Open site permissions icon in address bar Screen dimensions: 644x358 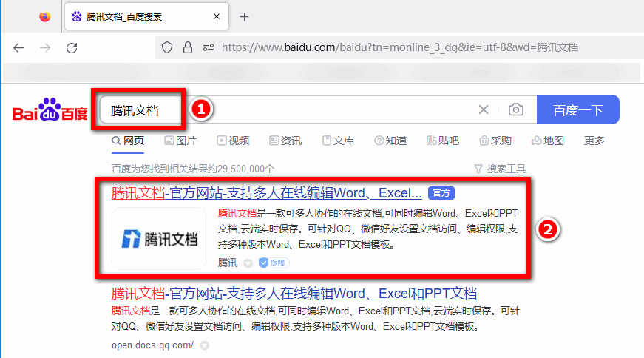click(x=209, y=47)
